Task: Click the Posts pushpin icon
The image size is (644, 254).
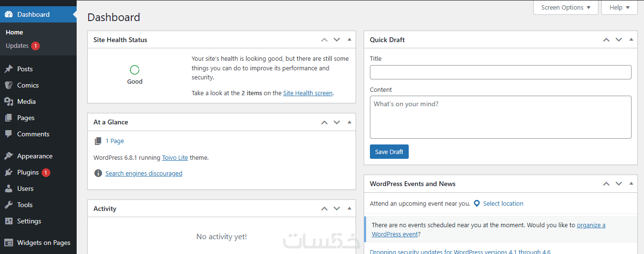Action: coord(9,69)
